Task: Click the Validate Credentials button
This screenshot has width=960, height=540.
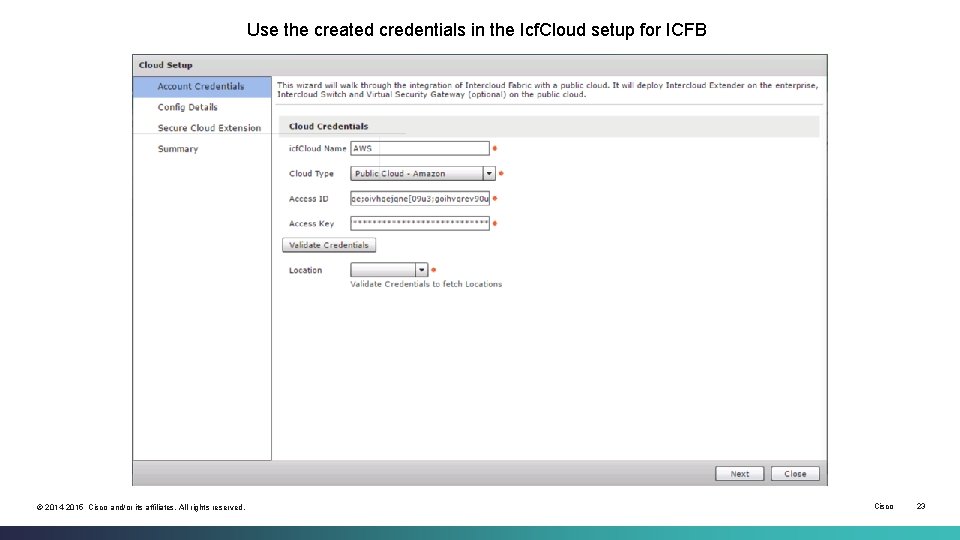Action: point(329,245)
